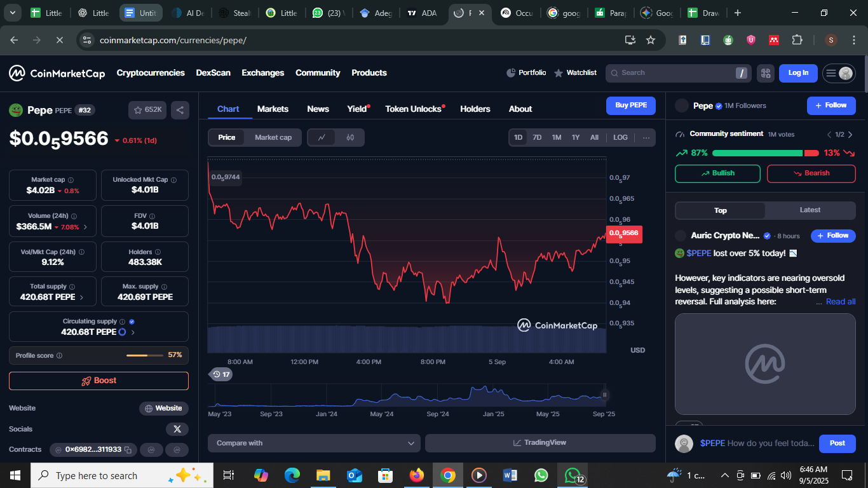868x488 pixels.
Task: Expand Total supply details chevron
Action: coord(81,297)
